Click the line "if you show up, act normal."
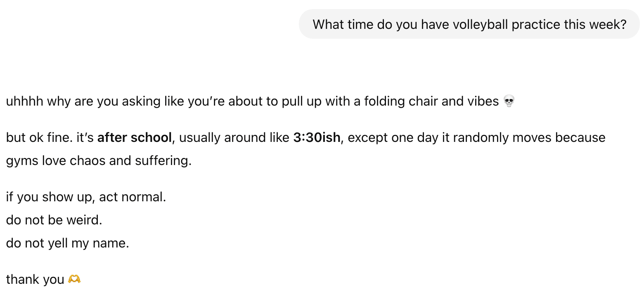 pyautogui.click(x=86, y=197)
